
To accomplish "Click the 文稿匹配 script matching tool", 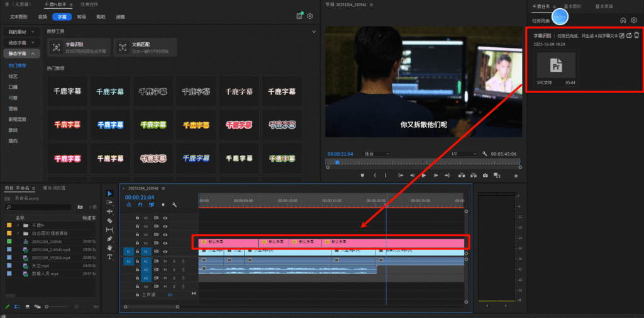I will click(x=145, y=48).
